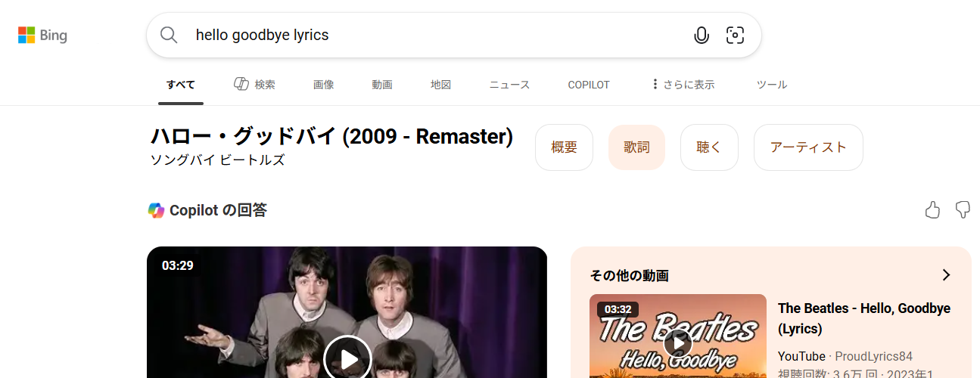Viewport: 980px width, 378px height.
Task: Switch to the 動画 tab
Action: tap(382, 85)
